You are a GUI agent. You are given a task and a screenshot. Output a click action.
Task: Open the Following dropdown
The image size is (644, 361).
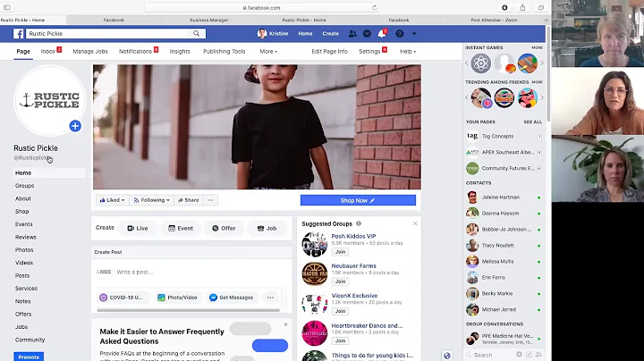[x=151, y=200]
